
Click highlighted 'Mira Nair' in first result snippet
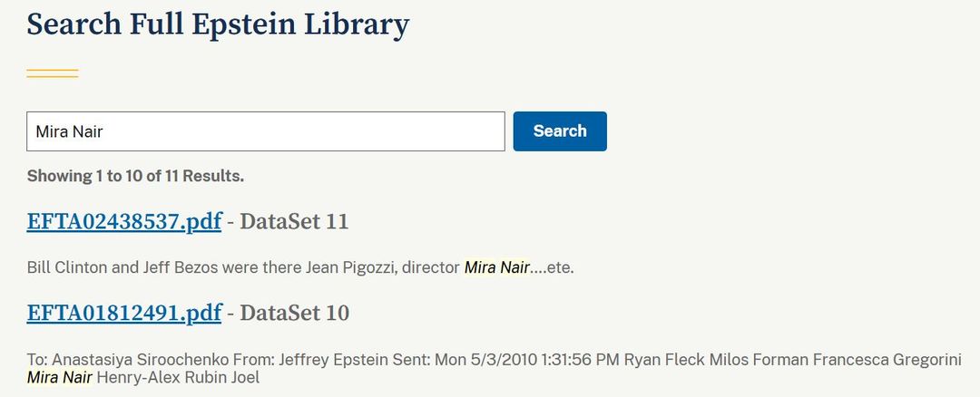click(x=496, y=267)
